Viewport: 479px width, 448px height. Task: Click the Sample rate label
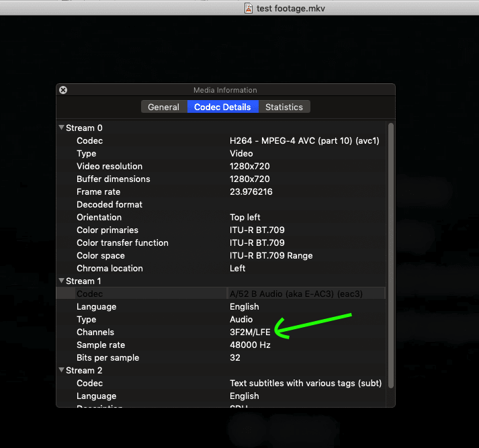pyautogui.click(x=101, y=345)
